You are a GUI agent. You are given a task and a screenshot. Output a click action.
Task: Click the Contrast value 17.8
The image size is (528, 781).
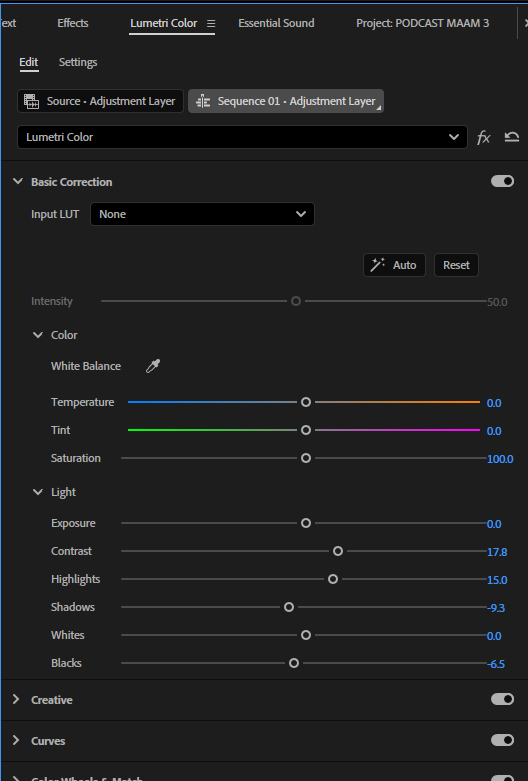pyautogui.click(x=497, y=552)
